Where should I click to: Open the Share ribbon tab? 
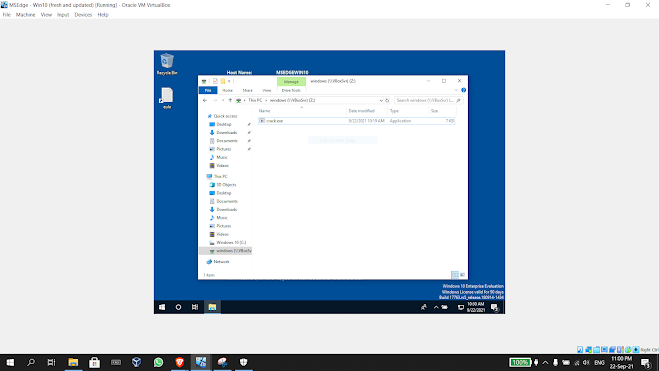[x=248, y=90]
